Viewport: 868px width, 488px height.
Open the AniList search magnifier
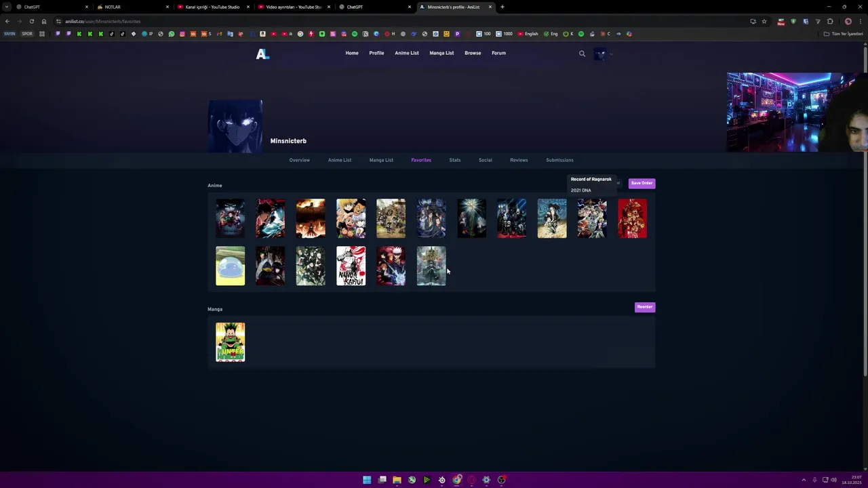(x=582, y=54)
